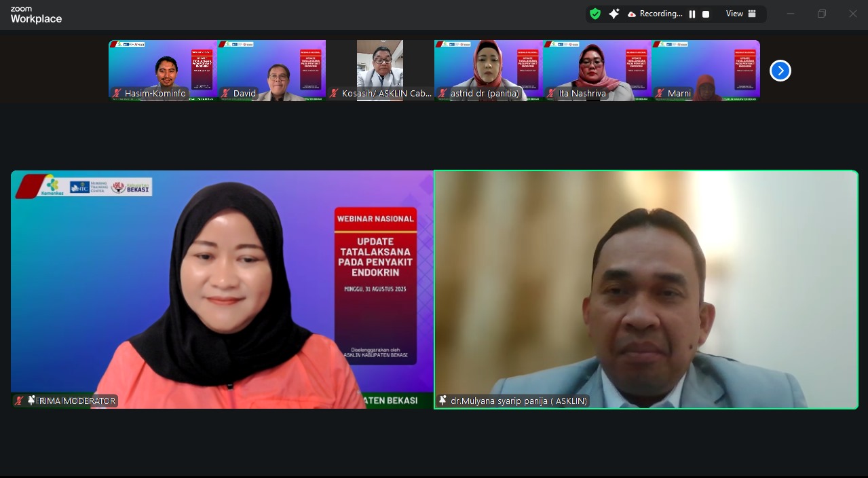Click the cloud recording indicator icon

click(631, 14)
